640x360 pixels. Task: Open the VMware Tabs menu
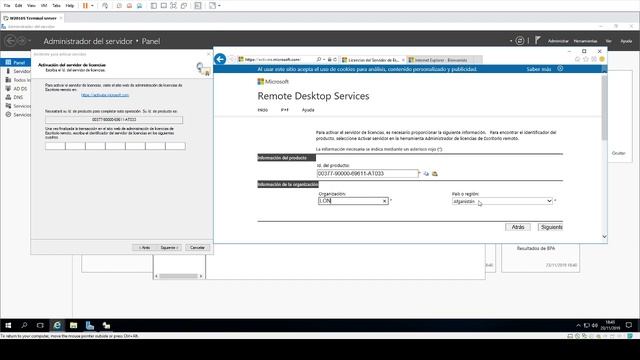pos(57,6)
